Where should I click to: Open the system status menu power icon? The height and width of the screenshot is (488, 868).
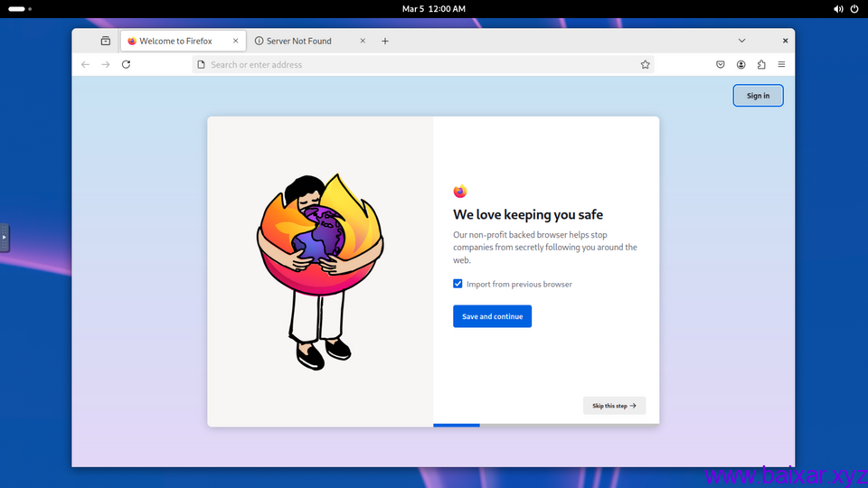click(854, 9)
